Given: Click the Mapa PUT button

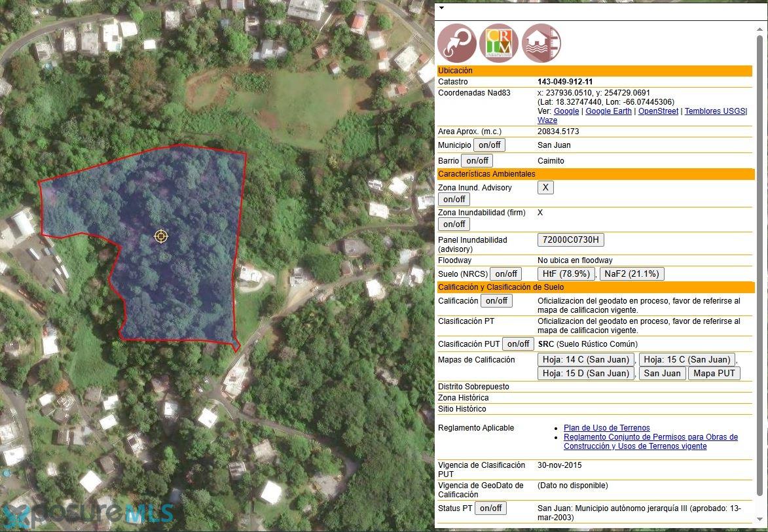Looking at the screenshot, I should click(714, 374).
